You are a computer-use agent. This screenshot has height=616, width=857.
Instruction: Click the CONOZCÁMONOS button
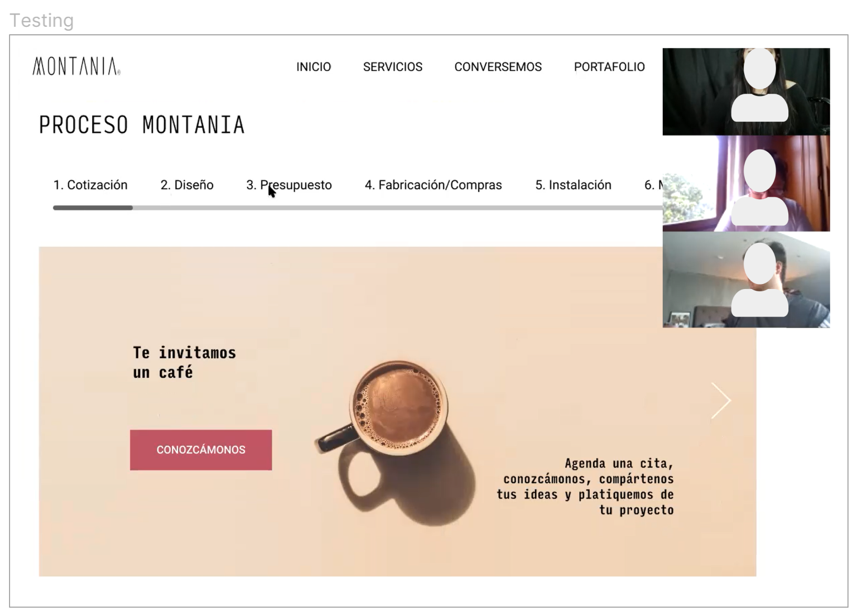click(201, 450)
